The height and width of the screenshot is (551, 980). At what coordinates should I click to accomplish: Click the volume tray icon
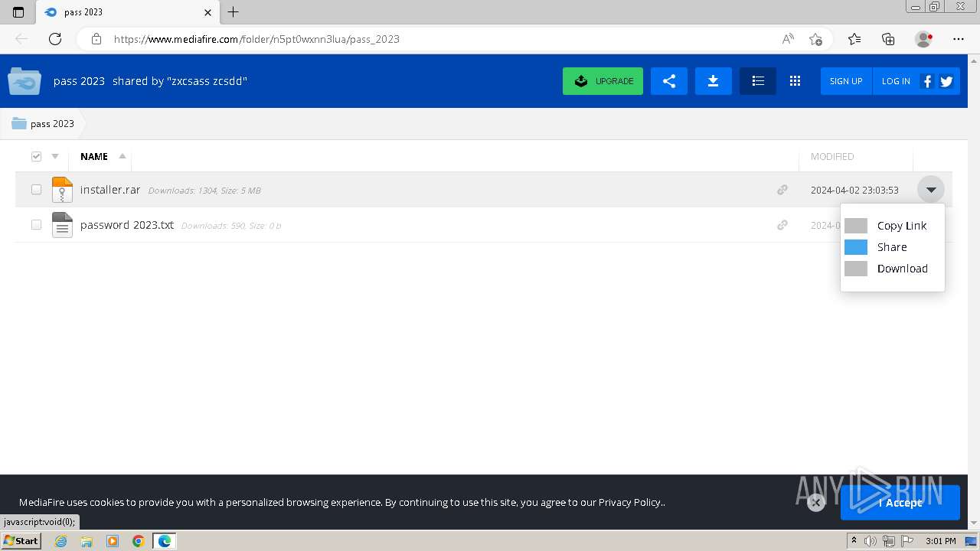(x=871, y=541)
